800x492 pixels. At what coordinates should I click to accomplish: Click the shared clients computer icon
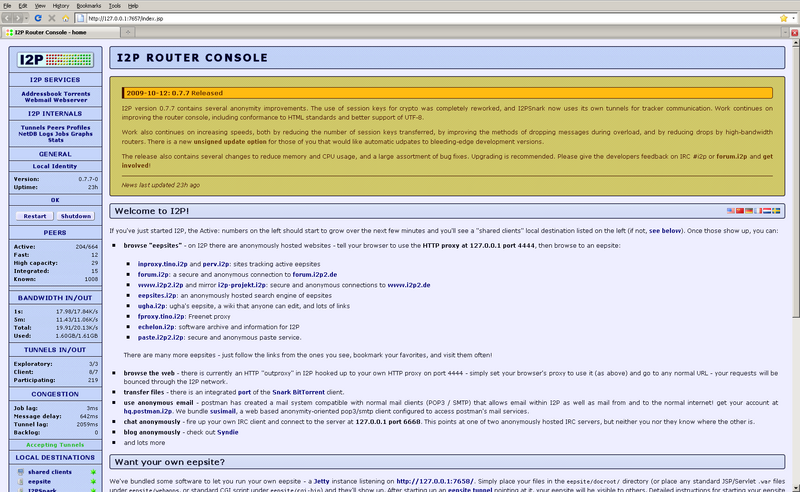tap(20, 472)
